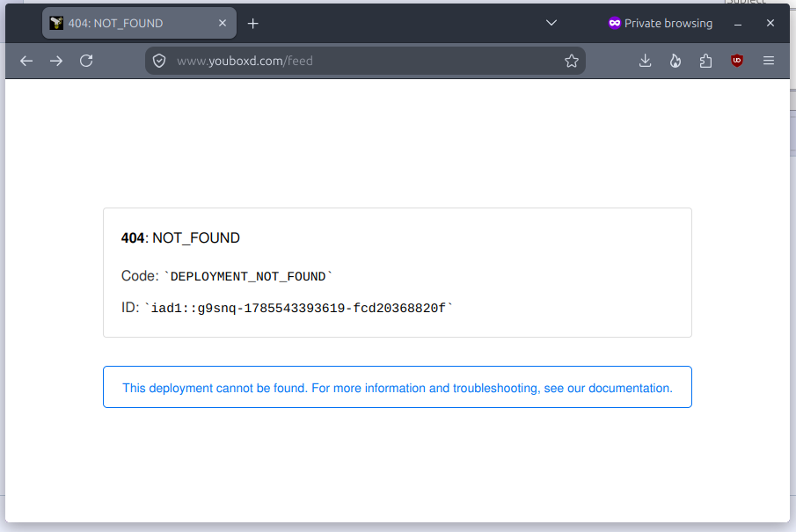This screenshot has width=796, height=532.
Task: Bookmark this page with the star
Action: pyautogui.click(x=572, y=61)
